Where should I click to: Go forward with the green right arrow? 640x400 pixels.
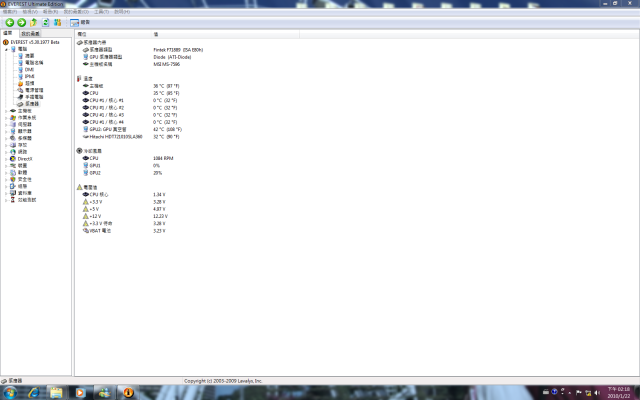(x=21, y=22)
